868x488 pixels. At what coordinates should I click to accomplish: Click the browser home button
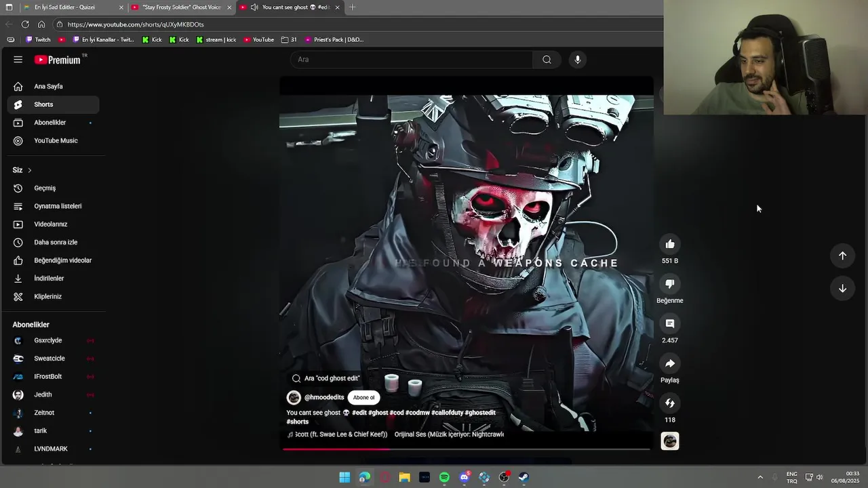tap(41, 24)
